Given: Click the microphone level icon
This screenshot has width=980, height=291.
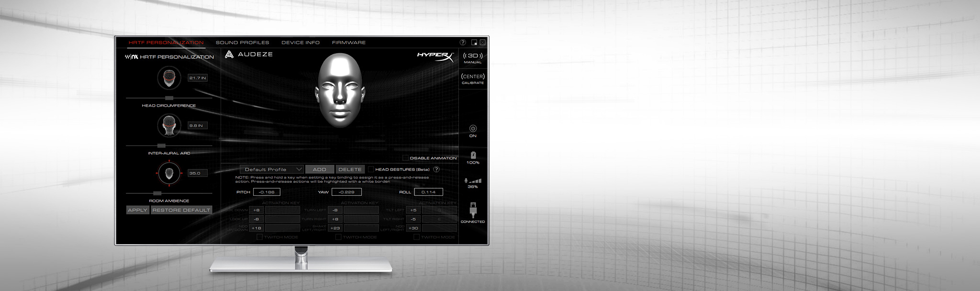Looking at the screenshot, I should pos(473,180).
